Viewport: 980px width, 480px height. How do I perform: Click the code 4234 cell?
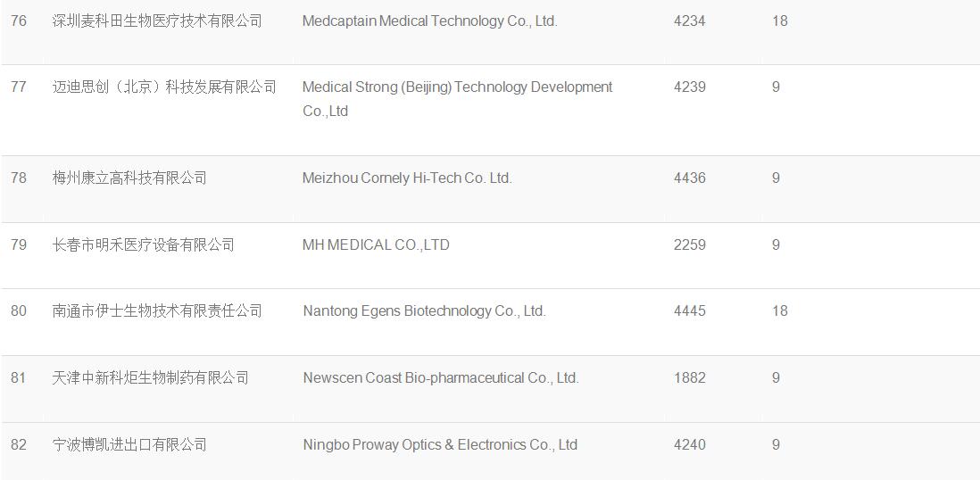coord(689,21)
